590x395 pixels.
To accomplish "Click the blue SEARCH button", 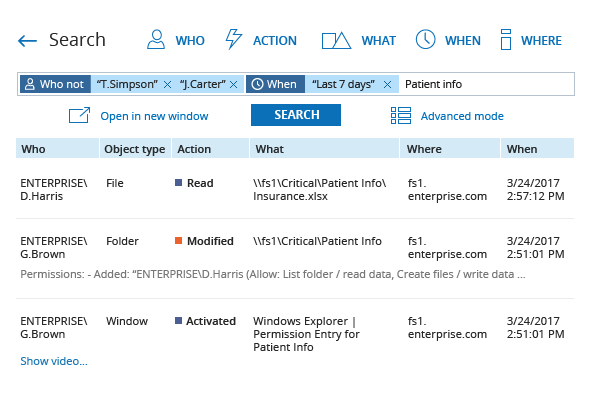I will 296,115.
